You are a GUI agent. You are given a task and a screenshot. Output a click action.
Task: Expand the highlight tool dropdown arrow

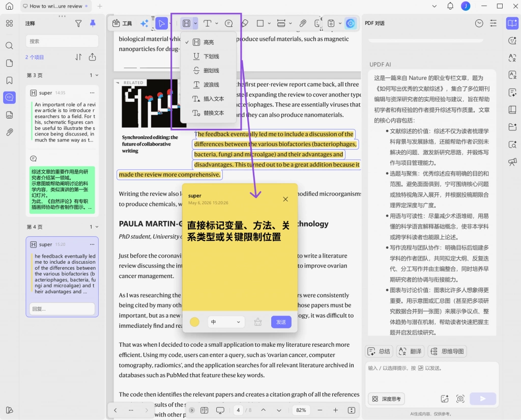(x=195, y=23)
